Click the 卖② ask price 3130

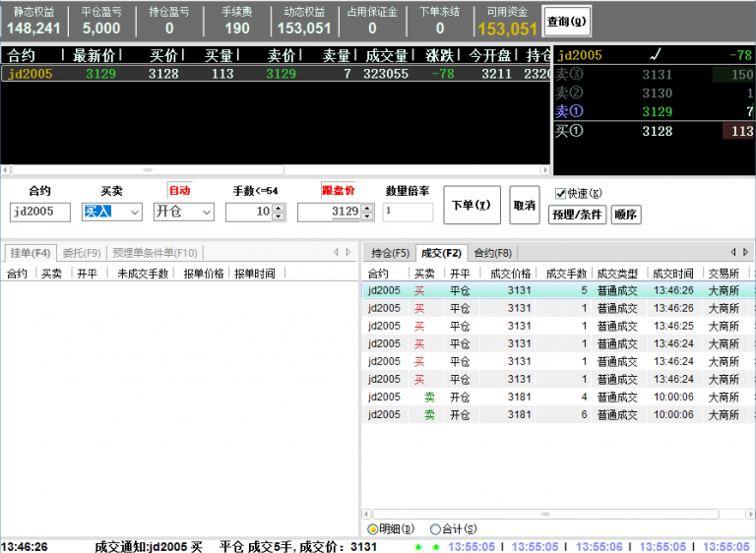point(657,93)
